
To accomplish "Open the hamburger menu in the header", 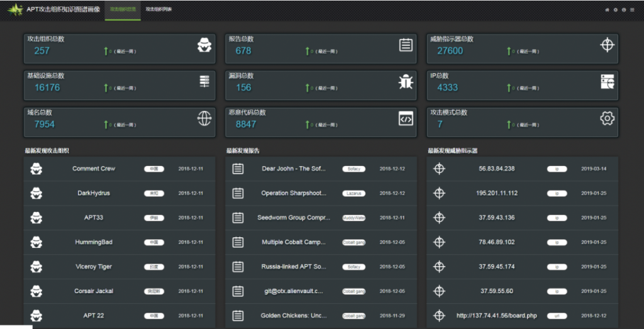I will click(x=631, y=10).
